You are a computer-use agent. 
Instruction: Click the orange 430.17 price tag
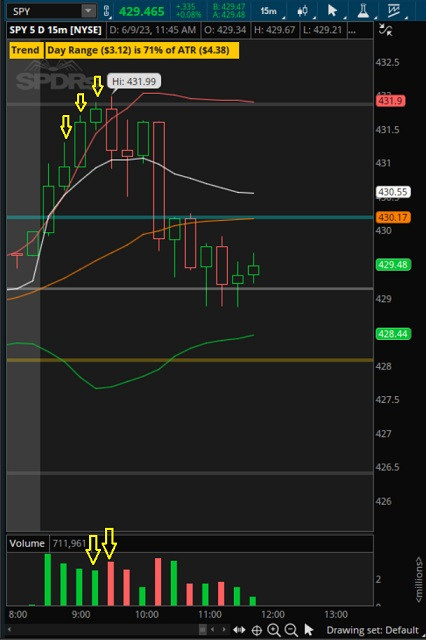pyautogui.click(x=393, y=217)
